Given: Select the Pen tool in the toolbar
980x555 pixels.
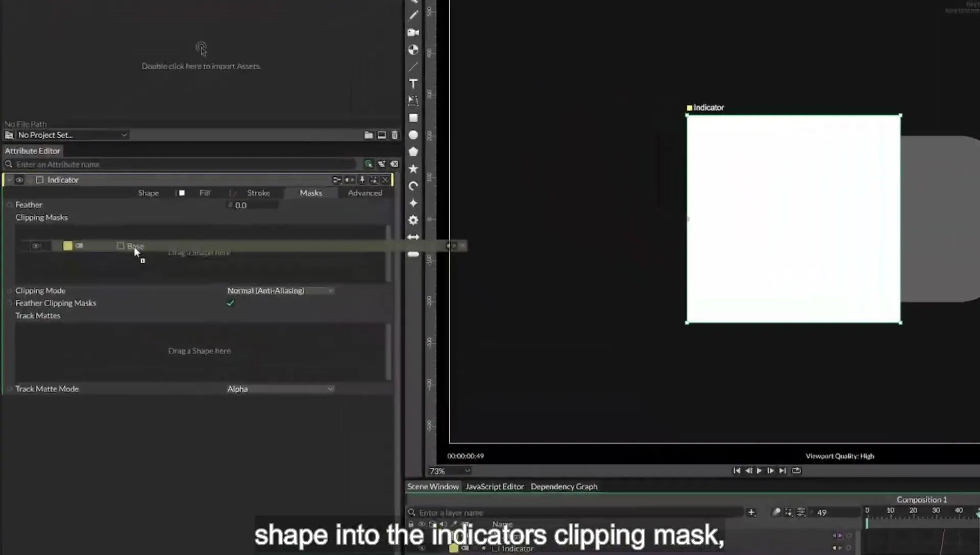Looking at the screenshot, I should pos(413,15).
